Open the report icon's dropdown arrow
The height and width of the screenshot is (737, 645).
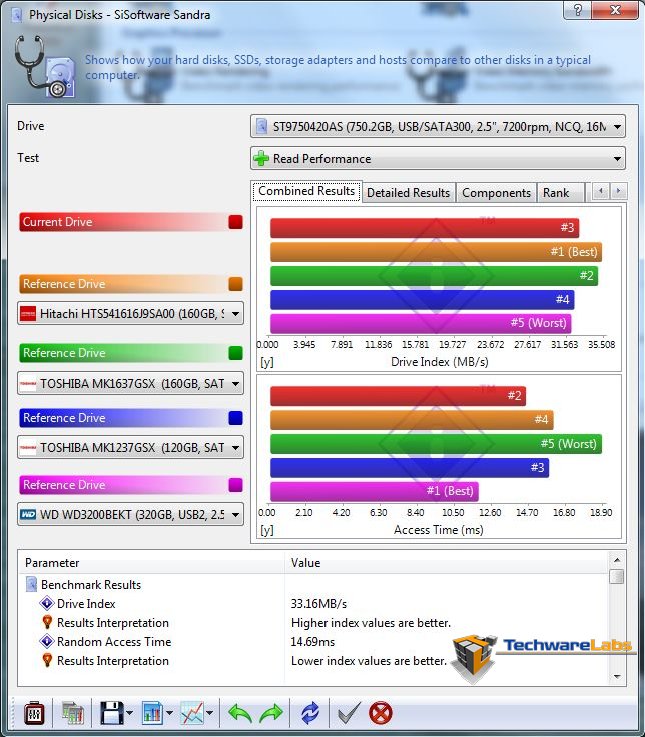coord(169,713)
